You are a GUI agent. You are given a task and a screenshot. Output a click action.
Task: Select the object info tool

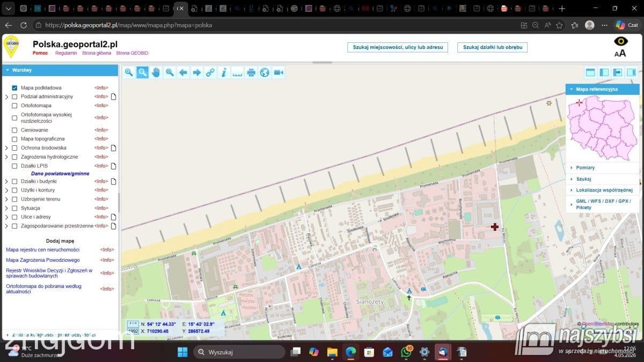pyautogui.click(x=224, y=72)
